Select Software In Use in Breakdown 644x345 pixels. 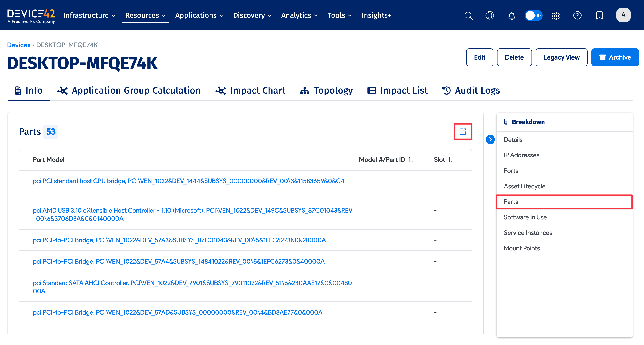click(x=525, y=217)
